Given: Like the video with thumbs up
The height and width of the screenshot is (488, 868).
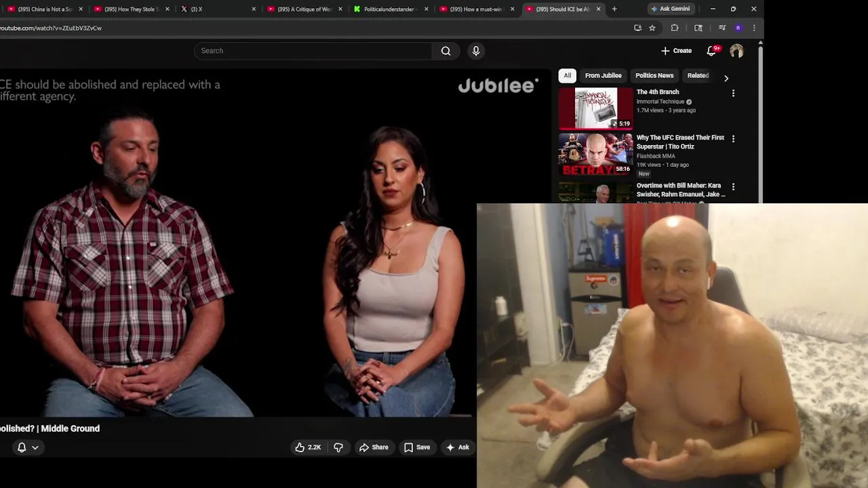Looking at the screenshot, I should [x=308, y=447].
